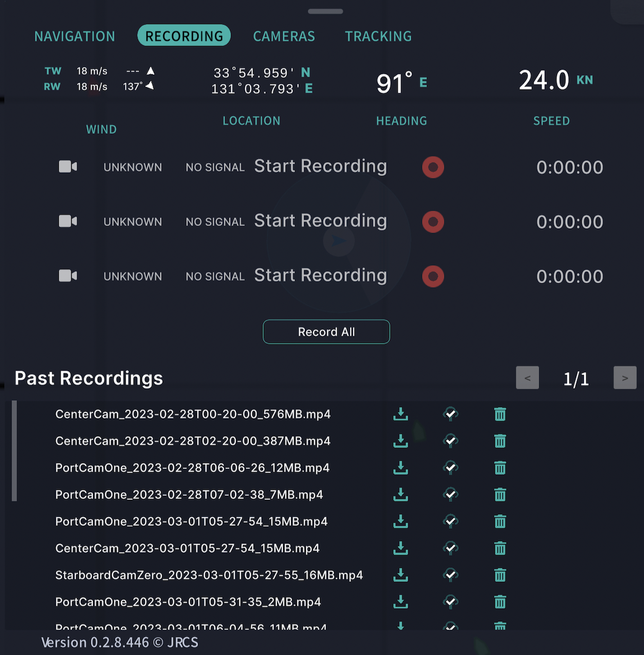Click the past recordings scrollbar
Viewport: 644px width, 655px height.
click(x=15, y=450)
